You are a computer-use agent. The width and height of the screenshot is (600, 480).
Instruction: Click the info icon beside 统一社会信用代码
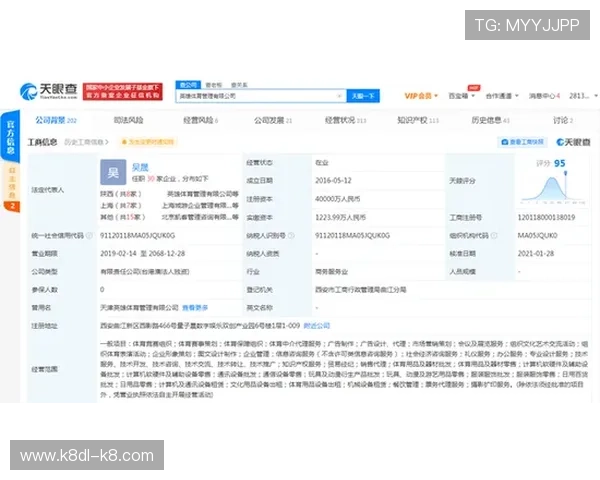click(89, 235)
